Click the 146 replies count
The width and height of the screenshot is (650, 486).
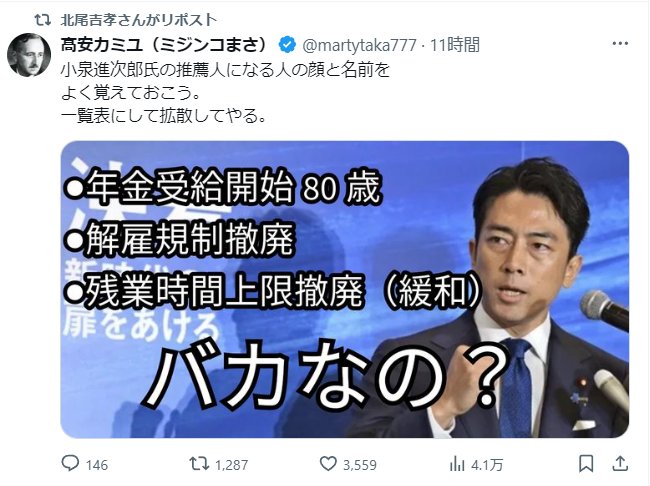coord(97,465)
